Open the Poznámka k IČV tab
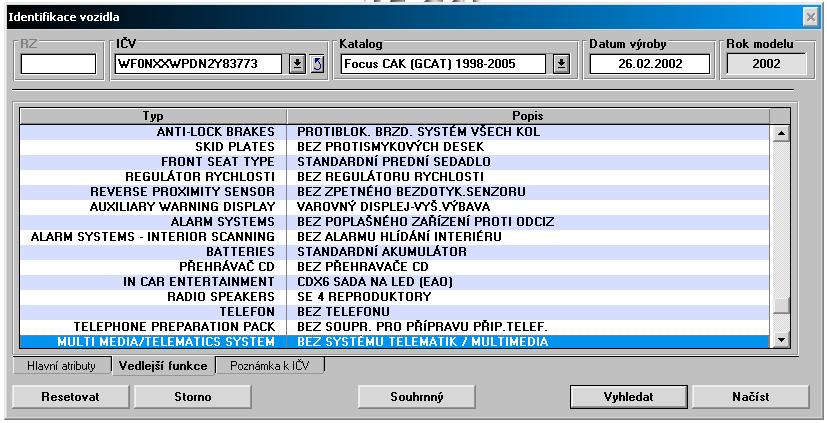 (270, 365)
